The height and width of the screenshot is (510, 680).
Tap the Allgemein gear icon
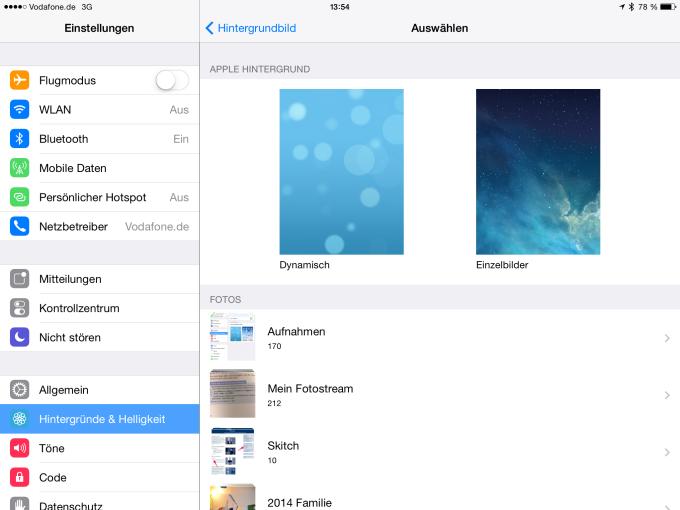[x=20, y=389]
